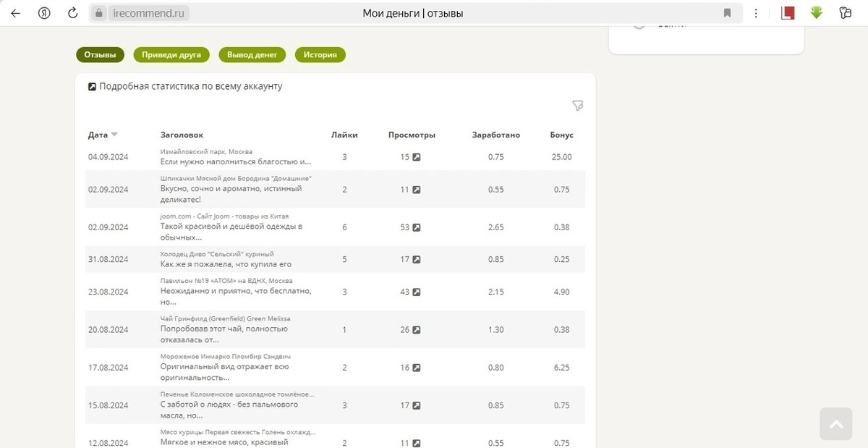
Task: Open review 'Мягкое и нежное мясо, красивый'
Action: (x=224, y=442)
